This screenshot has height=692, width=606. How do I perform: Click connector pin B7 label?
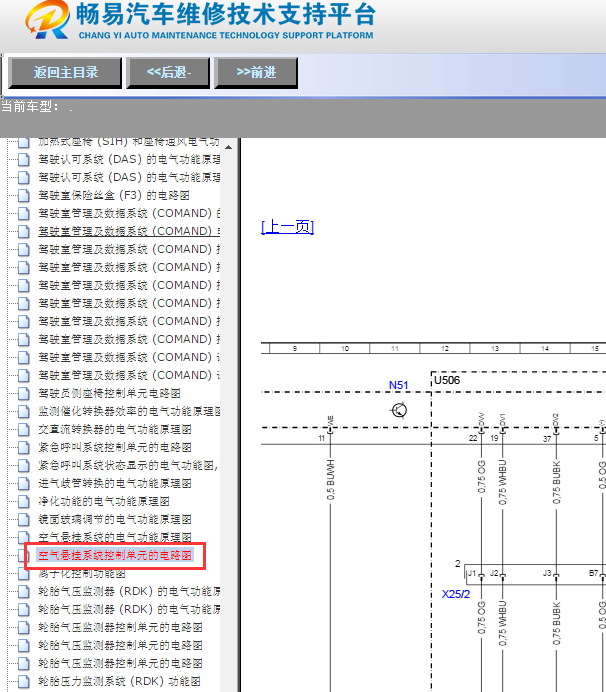tap(594, 573)
